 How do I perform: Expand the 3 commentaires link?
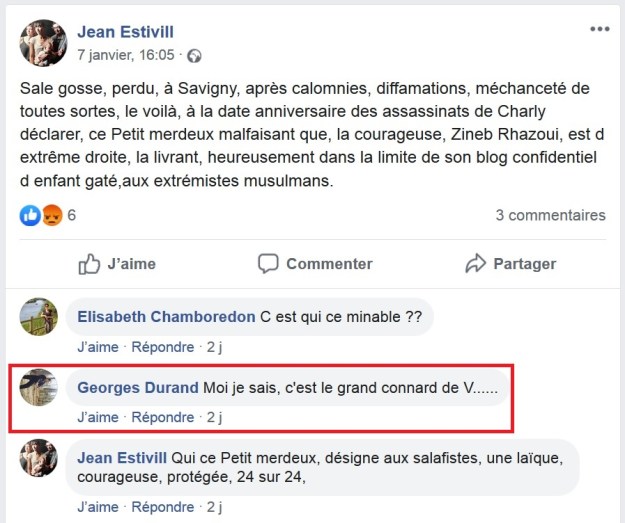point(550,215)
